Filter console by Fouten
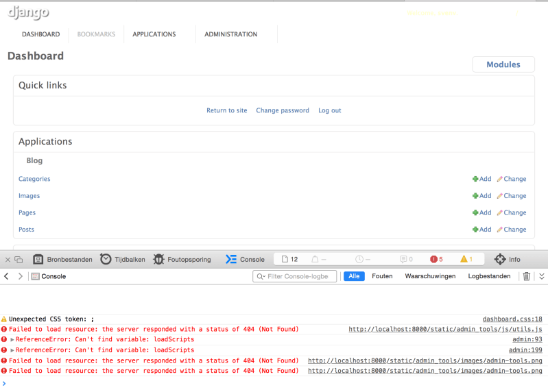Image resolution: width=548 pixels, height=392 pixels. 382,276
